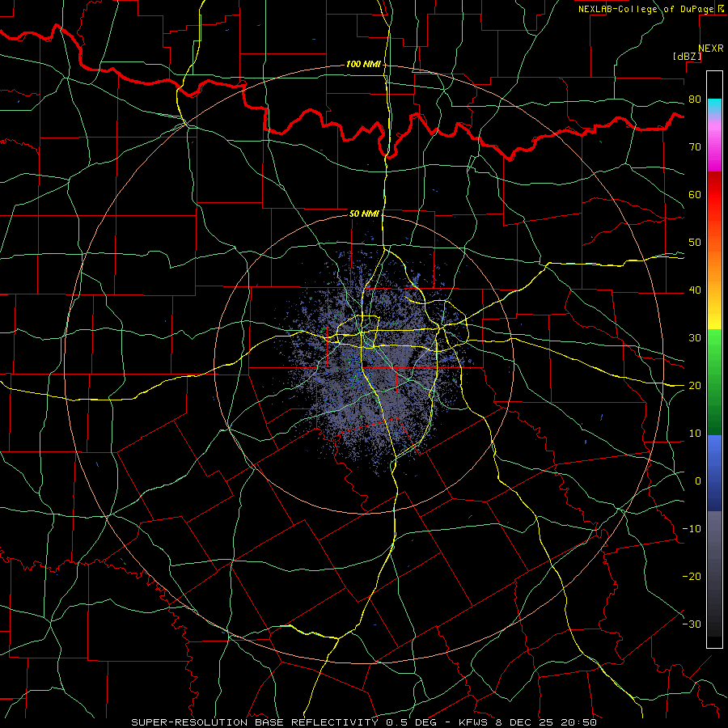Click the [dBZ] units label
This screenshot has width=728, height=728.
(687, 57)
